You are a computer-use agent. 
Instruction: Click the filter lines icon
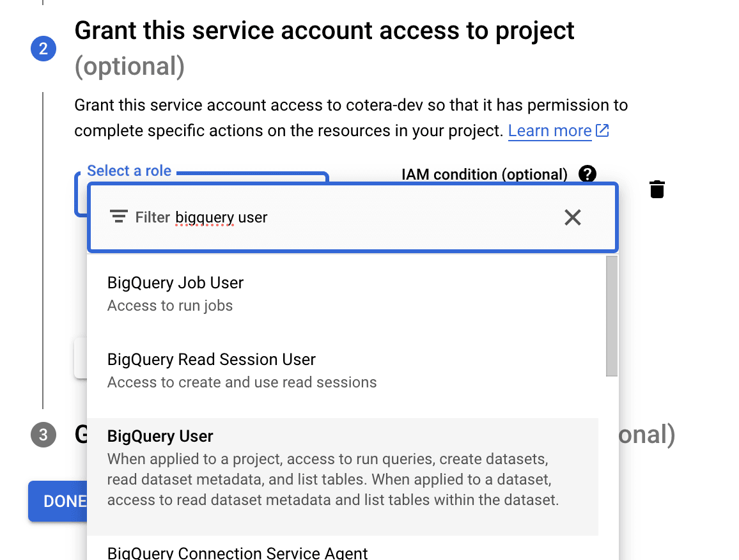(x=118, y=217)
